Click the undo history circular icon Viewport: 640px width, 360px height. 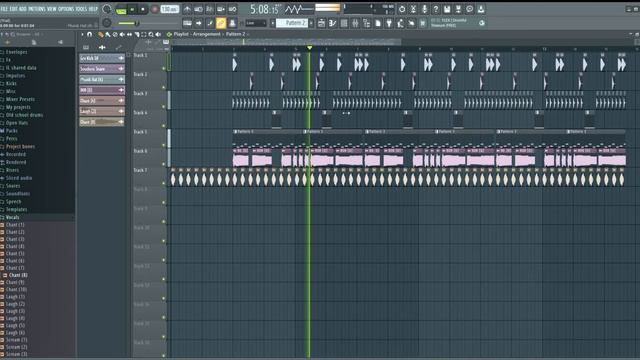pyautogui.click(x=402, y=9)
